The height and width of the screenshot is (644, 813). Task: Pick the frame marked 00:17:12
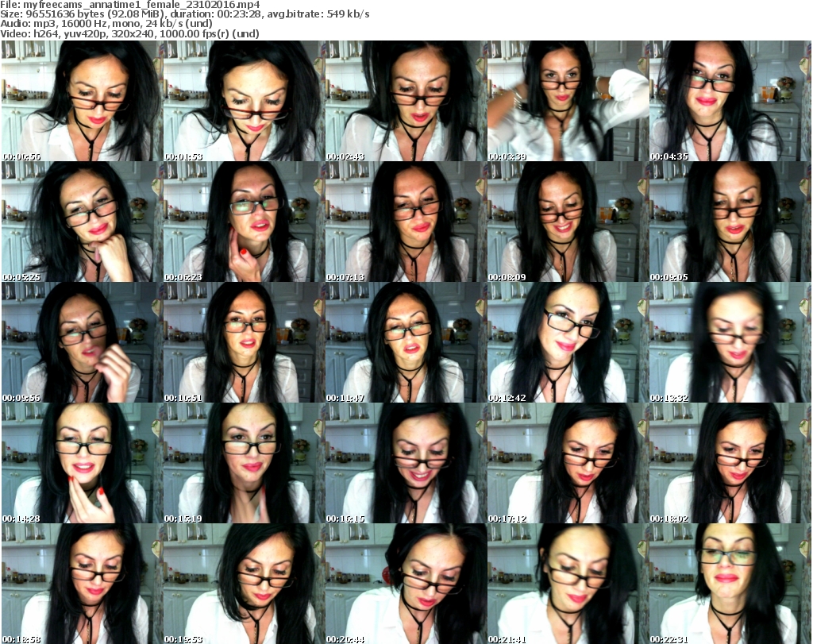point(568,463)
